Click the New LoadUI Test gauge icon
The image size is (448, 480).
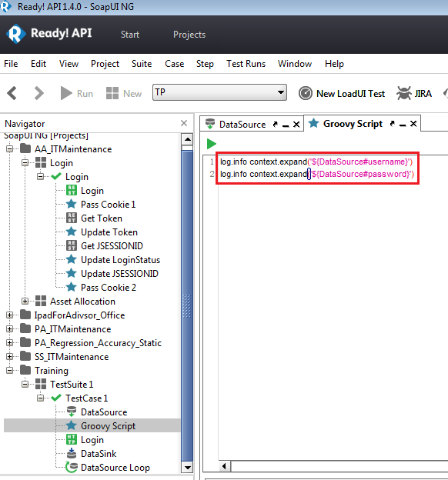click(x=305, y=93)
